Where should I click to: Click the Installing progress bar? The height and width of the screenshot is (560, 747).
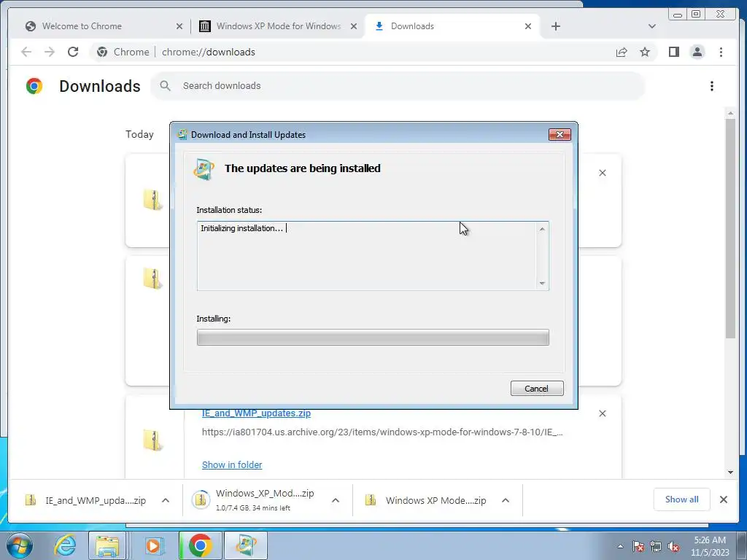(x=373, y=338)
